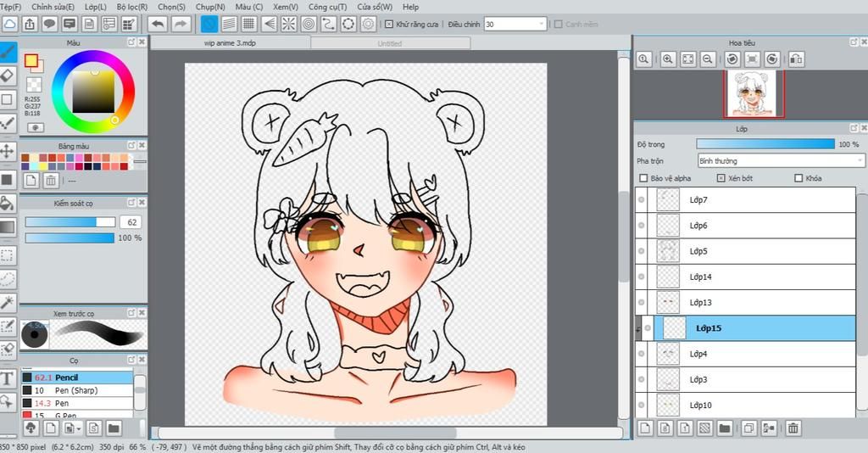Viewport: 868px width, 453px height.
Task: Open the Cửa sổ(W) menu
Action: [374, 7]
